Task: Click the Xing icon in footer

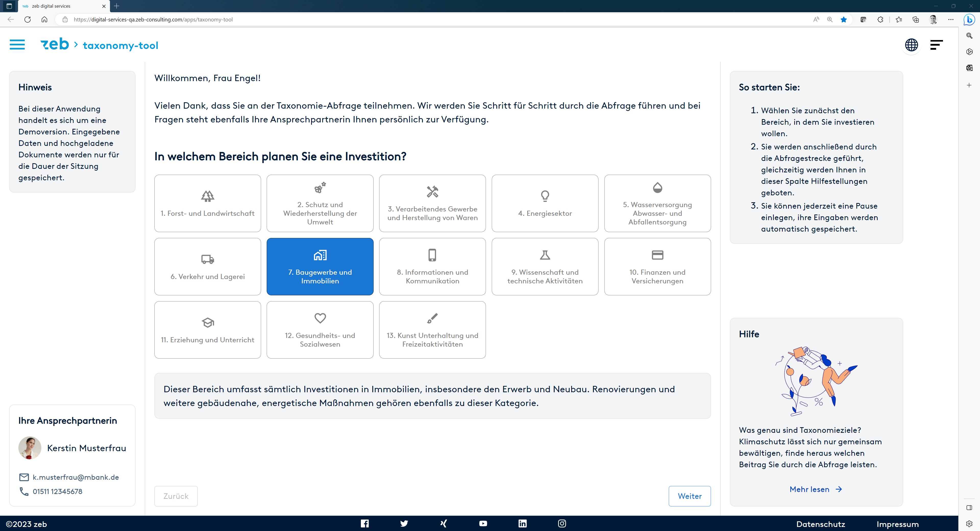Action: [x=444, y=523]
